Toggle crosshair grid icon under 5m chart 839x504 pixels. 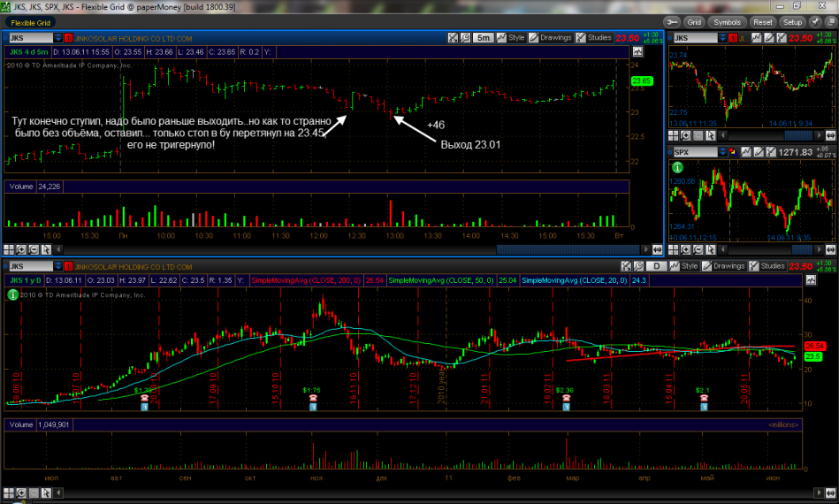(x=9, y=249)
